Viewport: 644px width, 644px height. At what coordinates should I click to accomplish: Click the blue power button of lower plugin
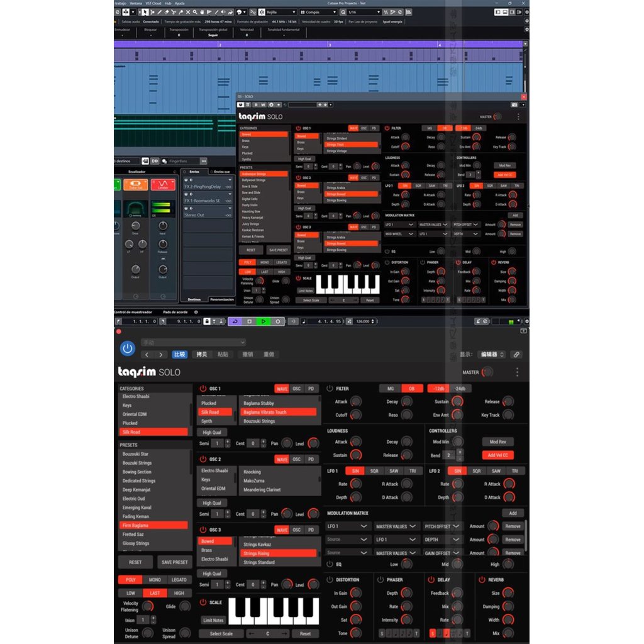[x=128, y=348]
